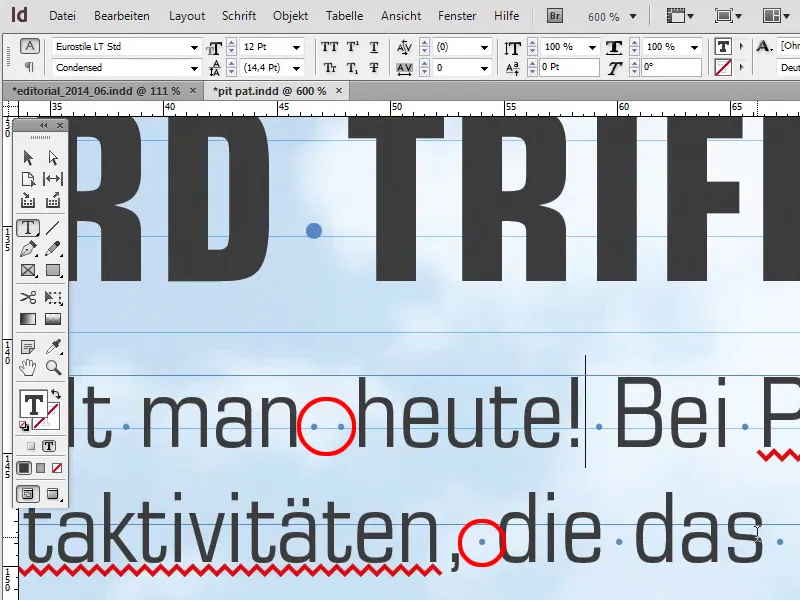800x600 pixels.
Task: Select the Eyedropper tool
Action: pos(53,345)
